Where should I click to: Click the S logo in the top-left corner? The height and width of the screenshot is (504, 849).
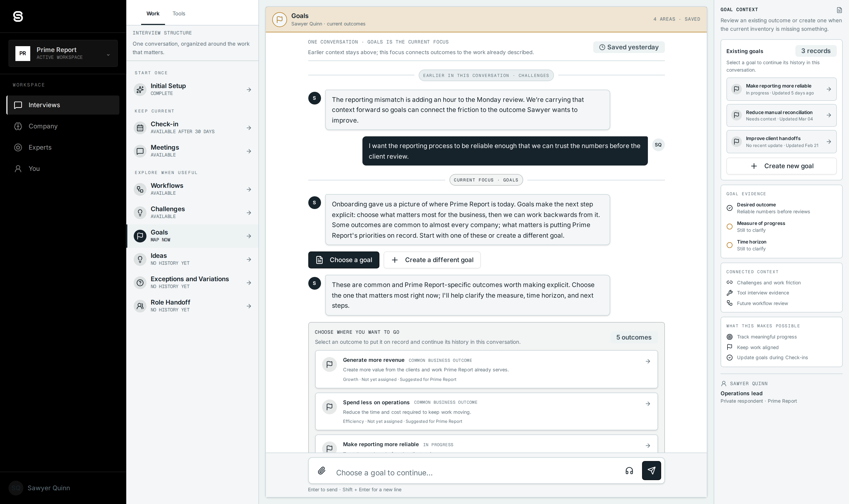[x=18, y=16]
